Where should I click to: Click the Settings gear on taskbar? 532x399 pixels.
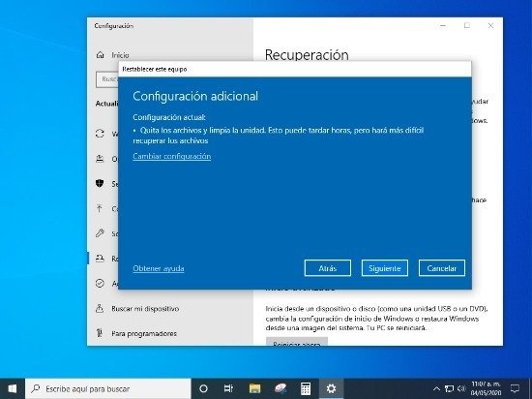click(x=331, y=388)
